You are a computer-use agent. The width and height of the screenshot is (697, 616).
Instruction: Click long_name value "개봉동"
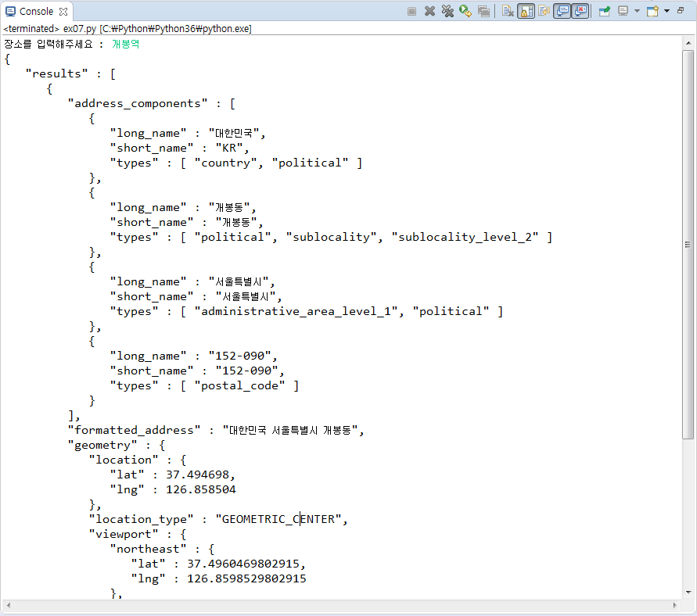[x=229, y=207]
